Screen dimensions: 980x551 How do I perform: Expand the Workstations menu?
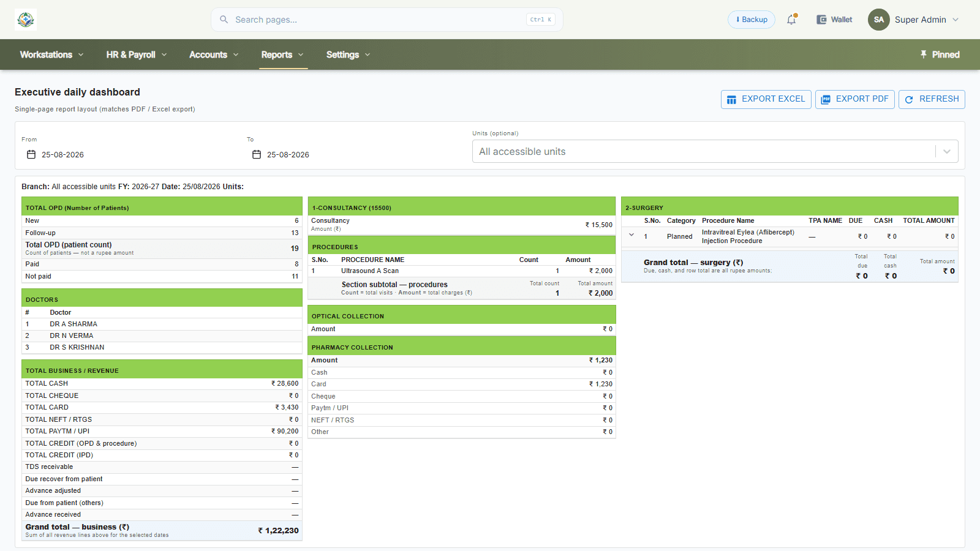pos(51,54)
